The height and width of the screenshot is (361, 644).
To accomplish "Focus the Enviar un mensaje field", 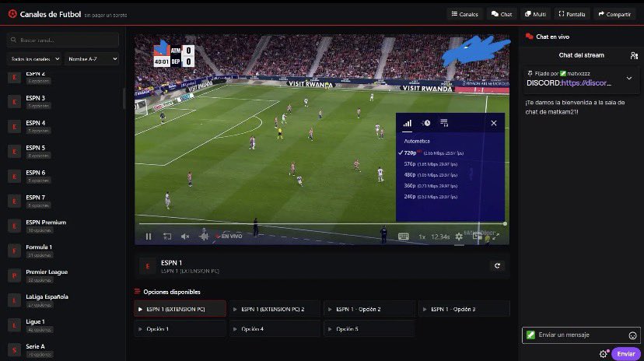I will [x=581, y=335].
